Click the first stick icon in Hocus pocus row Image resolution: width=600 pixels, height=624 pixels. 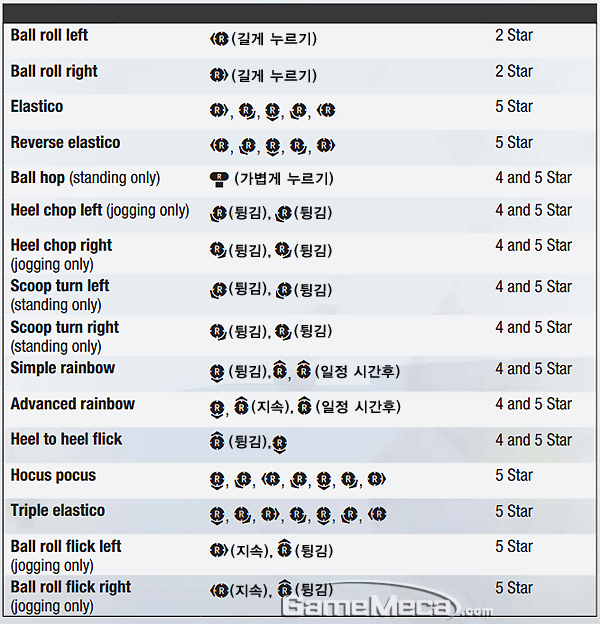(217, 480)
